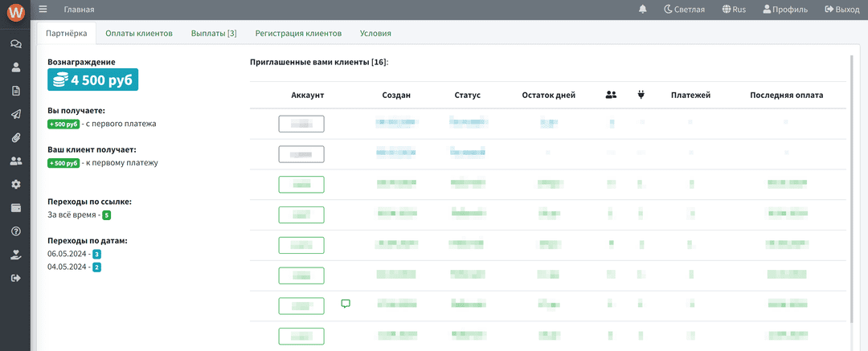
Task: Open the Регистрация клиентов tab
Action: (298, 34)
